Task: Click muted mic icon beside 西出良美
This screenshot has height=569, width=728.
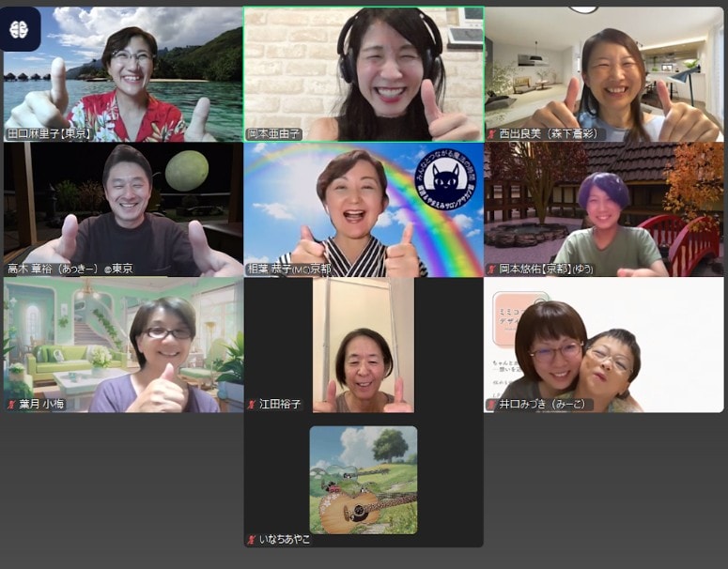Action: click(491, 134)
